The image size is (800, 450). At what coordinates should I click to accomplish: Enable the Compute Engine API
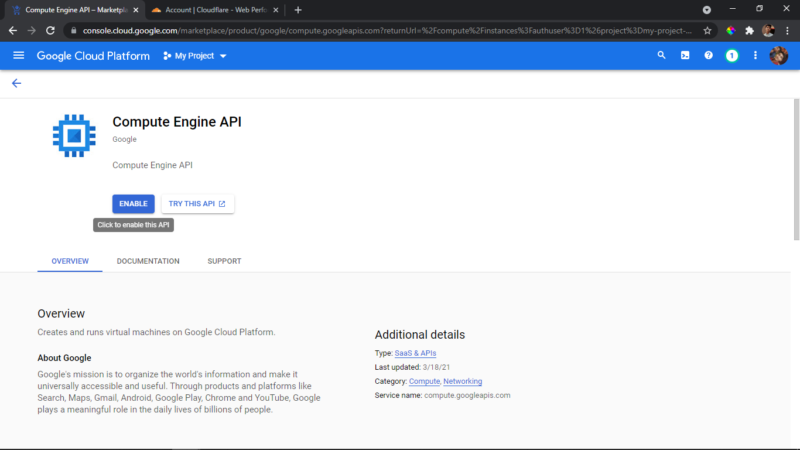point(133,204)
